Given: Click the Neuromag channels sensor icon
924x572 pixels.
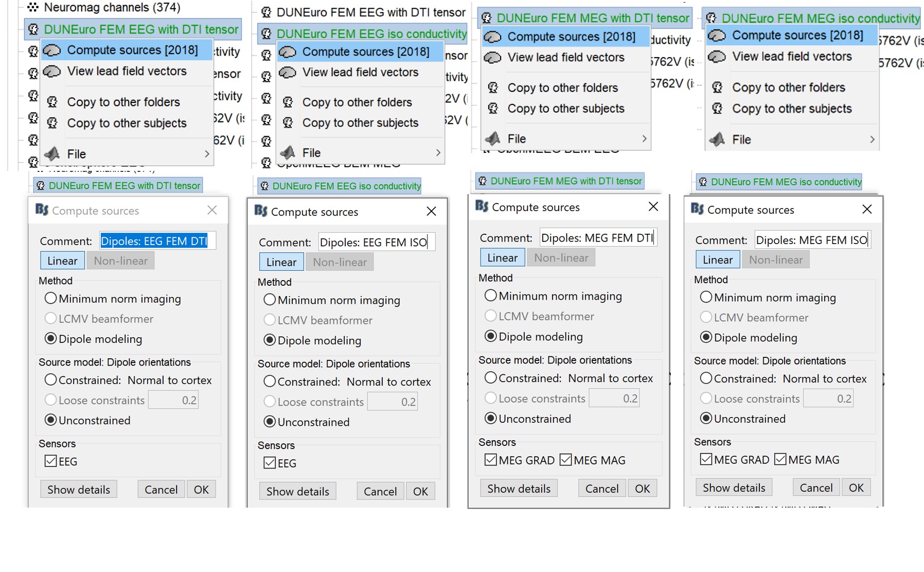Looking at the screenshot, I should pyautogui.click(x=33, y=7).
